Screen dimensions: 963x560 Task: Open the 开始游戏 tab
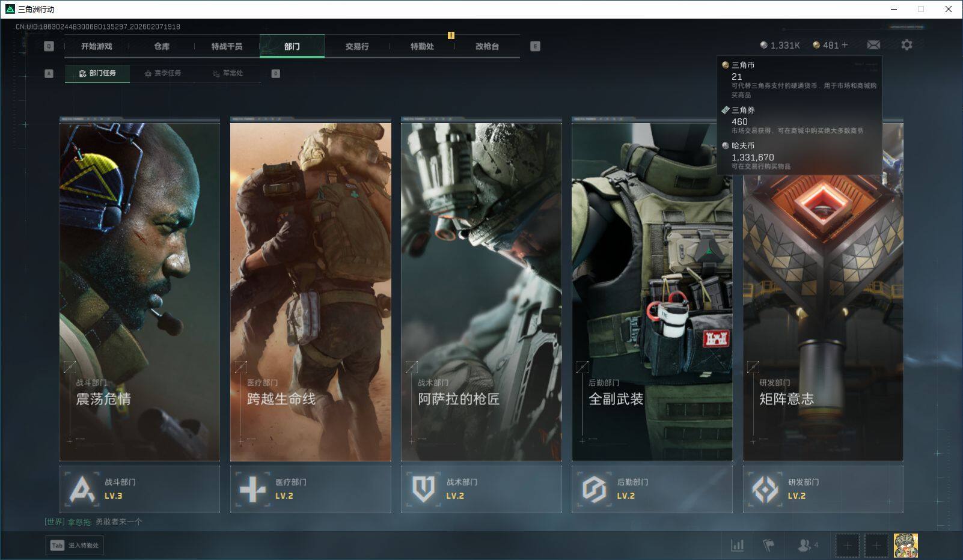(97, 46)
